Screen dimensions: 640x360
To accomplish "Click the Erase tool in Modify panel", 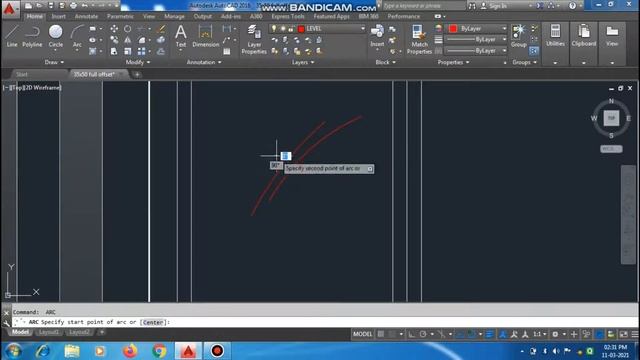I will pyautogui.click(x=161, y=29).
